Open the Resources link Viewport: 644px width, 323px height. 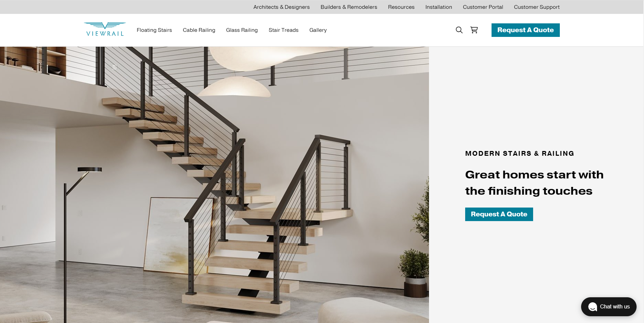[x=401, y=7]
